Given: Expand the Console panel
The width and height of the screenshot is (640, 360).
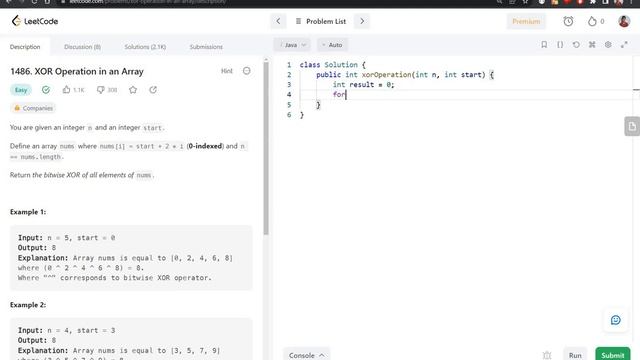Looking at the screenshot, I should 307,355.
